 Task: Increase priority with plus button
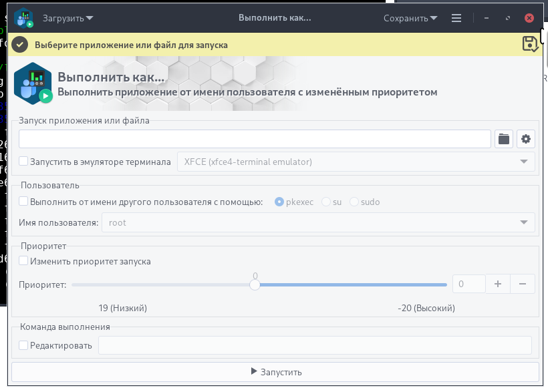(x=498, y=284)
